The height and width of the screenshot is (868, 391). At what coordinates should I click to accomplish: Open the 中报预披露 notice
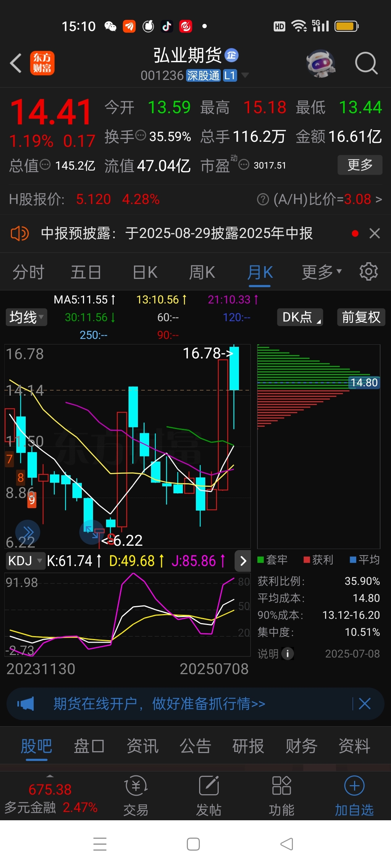pyautogui.click(x=177, y=234)
